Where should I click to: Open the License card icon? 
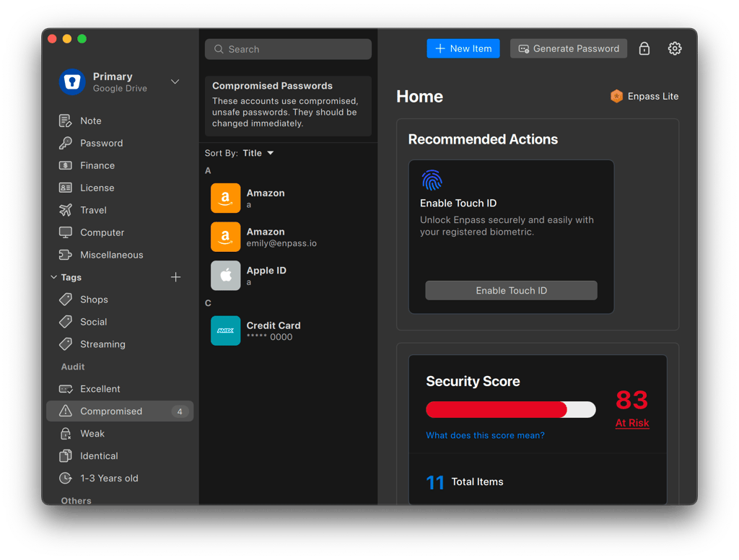pos(66,188)
